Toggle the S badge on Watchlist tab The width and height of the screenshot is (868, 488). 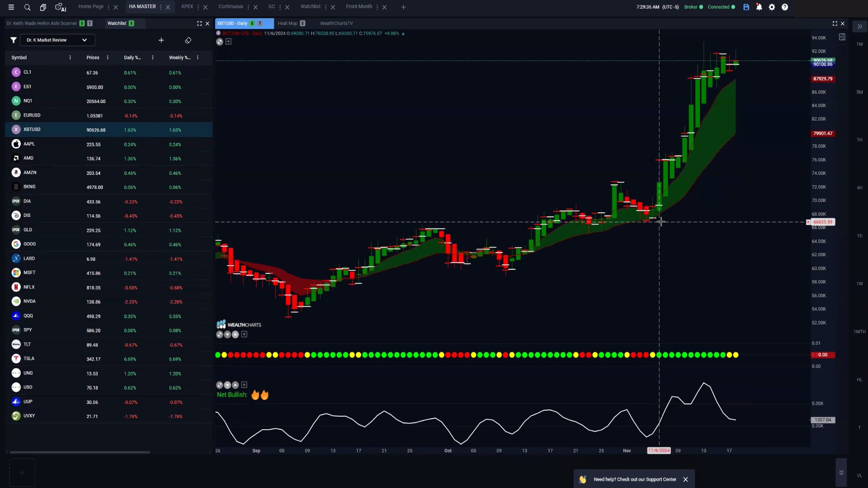click(x=132, y=23)
